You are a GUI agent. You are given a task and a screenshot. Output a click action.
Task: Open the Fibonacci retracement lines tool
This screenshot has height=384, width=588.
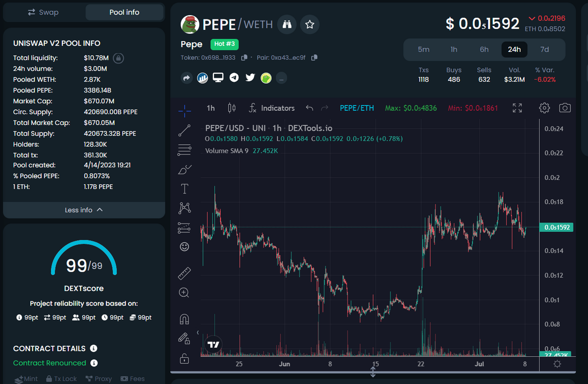(185, 150)
